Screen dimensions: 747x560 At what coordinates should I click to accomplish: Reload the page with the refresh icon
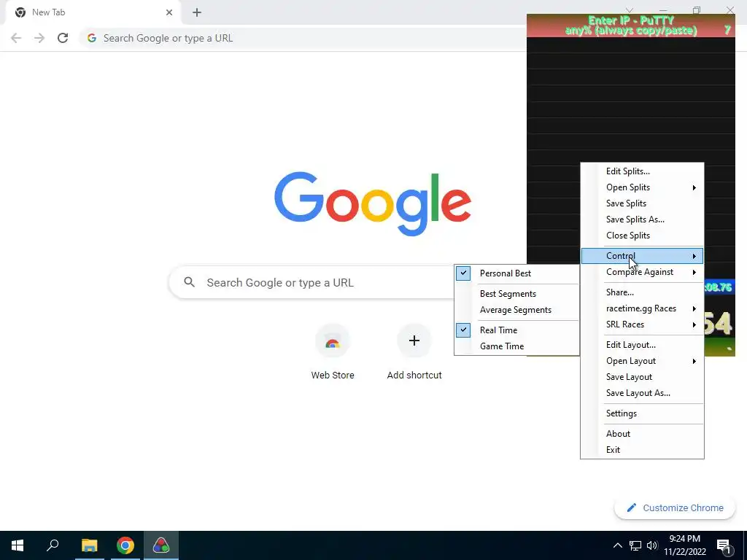pyautogui.click(x=63, y=38)
